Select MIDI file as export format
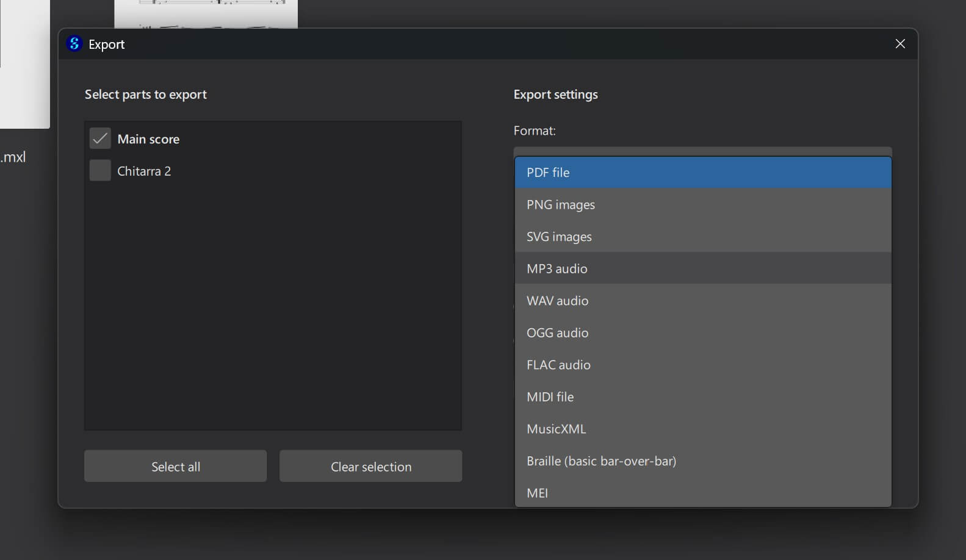The image size is (966, 560). (702, 397)
